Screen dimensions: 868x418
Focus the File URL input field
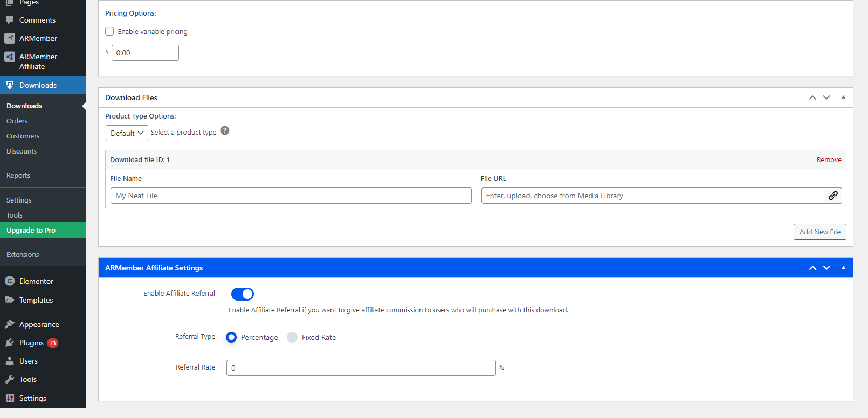[653, 196]
